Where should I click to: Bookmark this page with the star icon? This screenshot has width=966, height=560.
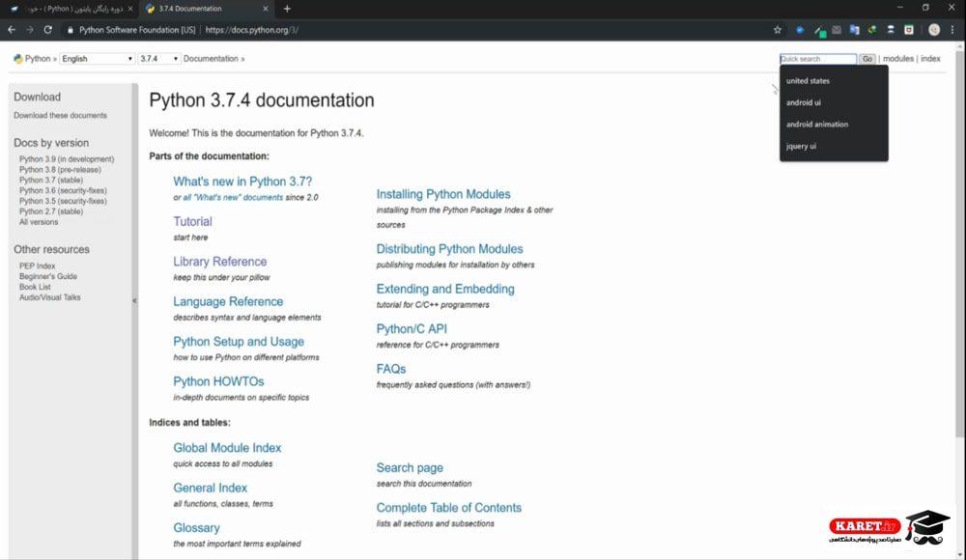pyautogui.click(x=778, y=30)
